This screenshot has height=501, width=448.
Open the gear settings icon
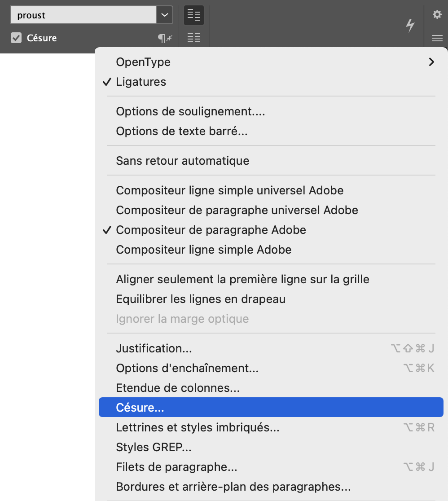[x=437, y=15]
